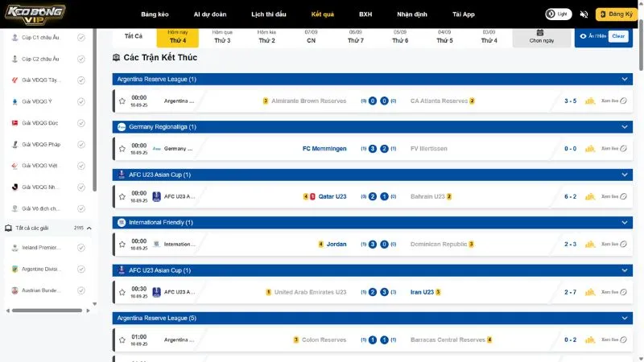Click the Giải VĐQG Đức league icon
Screen dimensions: 644x362
[14, 122]
